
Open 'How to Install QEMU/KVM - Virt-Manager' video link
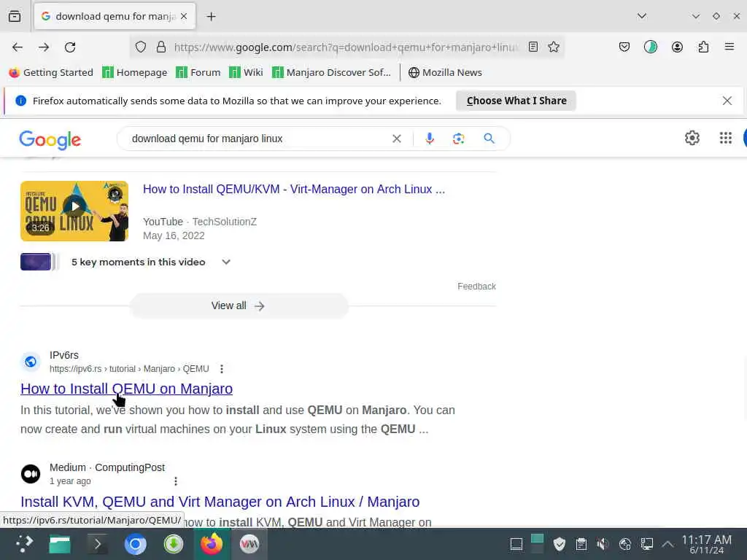click(294, 190)
